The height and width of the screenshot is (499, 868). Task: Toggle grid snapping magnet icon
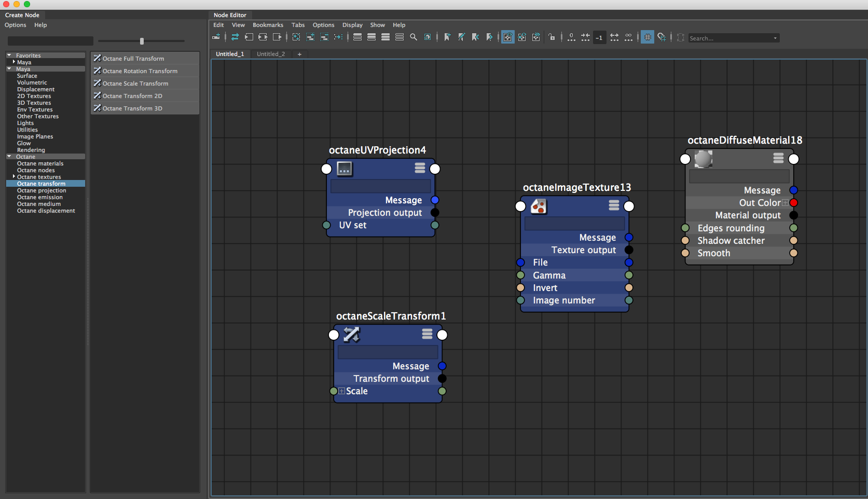pos(662,37)
